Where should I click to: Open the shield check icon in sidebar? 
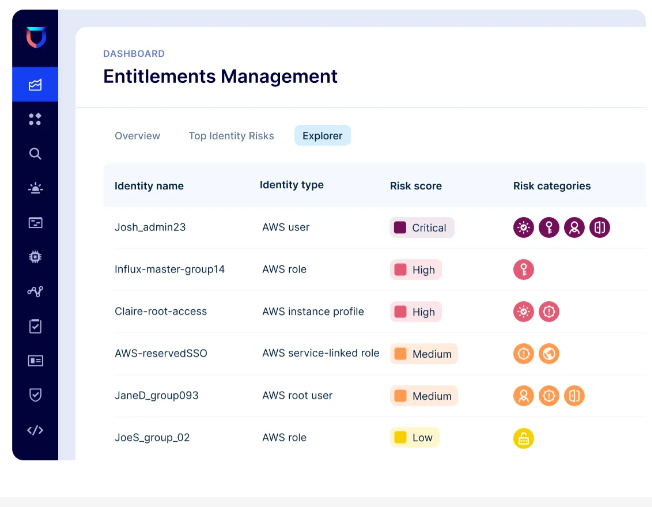click(35, 395)
